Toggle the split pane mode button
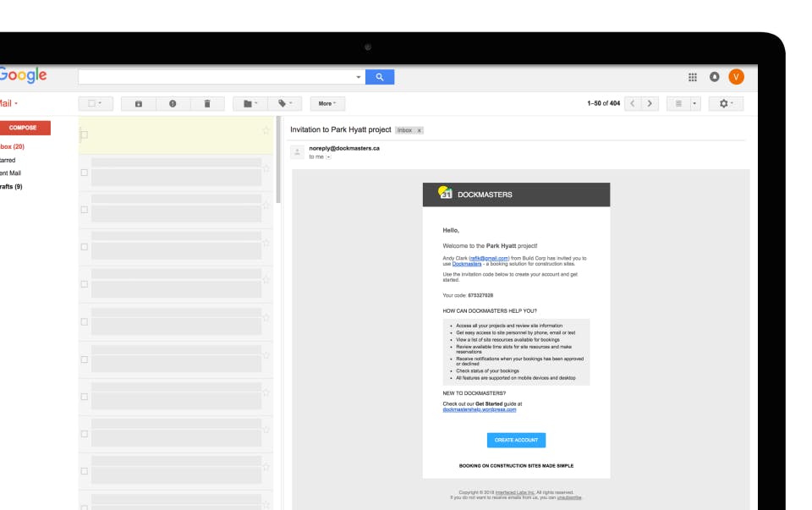Screen dimensions: 812x510 click(678, 103)
